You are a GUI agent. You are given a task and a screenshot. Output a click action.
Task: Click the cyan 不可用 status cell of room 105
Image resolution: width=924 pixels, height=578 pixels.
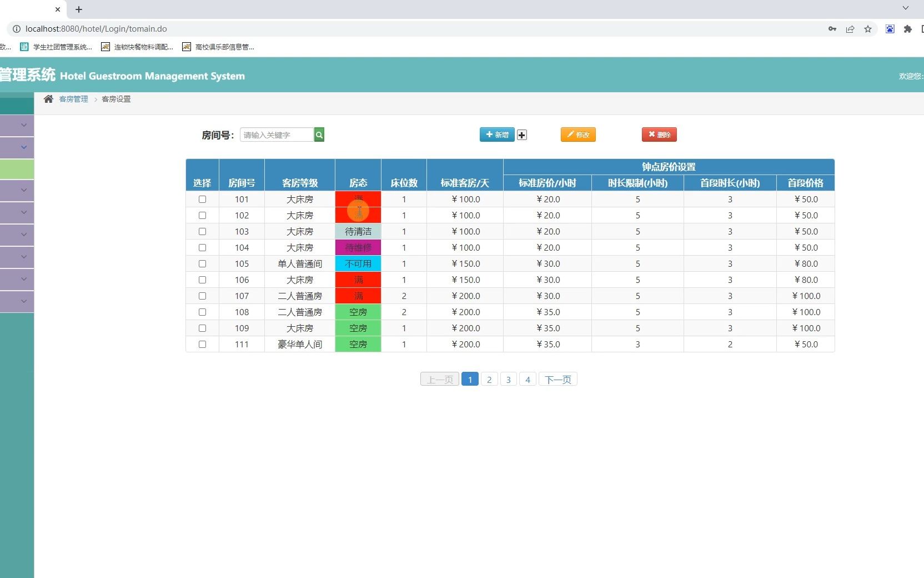pos(358,263)
